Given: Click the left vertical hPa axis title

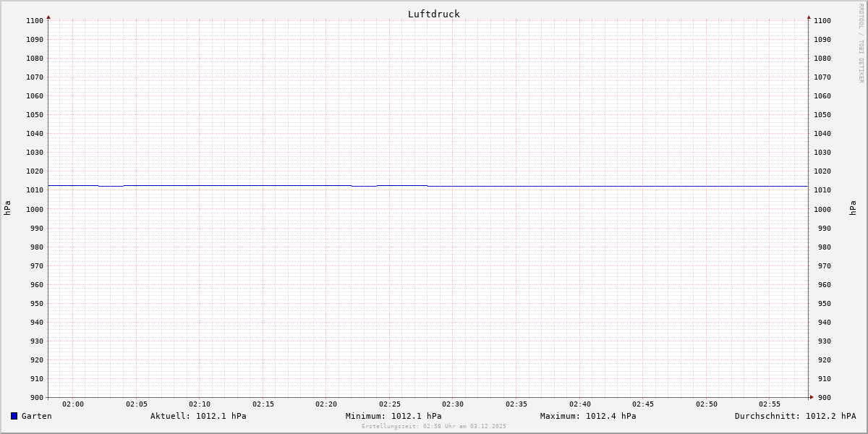Looking at the screenshot, I should pos(7,208).
